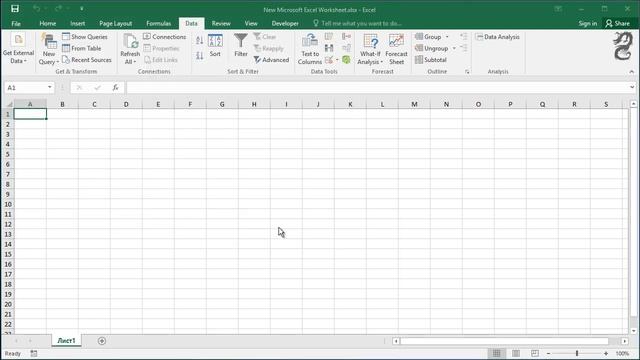The height and width of the screenshot is (360, 640).
Task: Open the Ungroup dropdown arrow
Action: 454,48
